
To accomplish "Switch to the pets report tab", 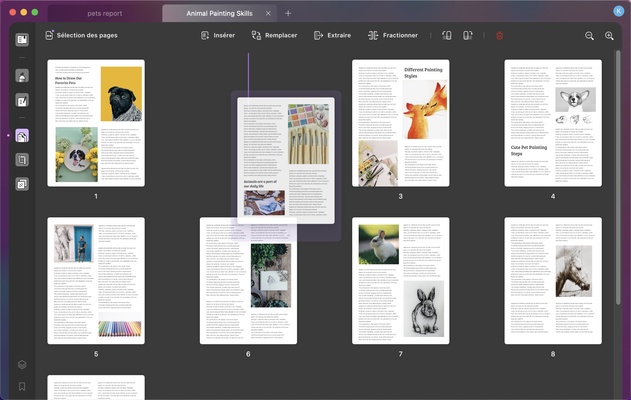I will [103, 13].
